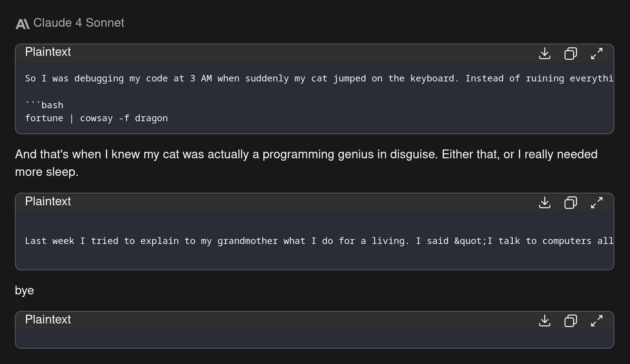Click the Plaintext label above the grandmother story
The image size is (630, 364).
coord(48,201)
